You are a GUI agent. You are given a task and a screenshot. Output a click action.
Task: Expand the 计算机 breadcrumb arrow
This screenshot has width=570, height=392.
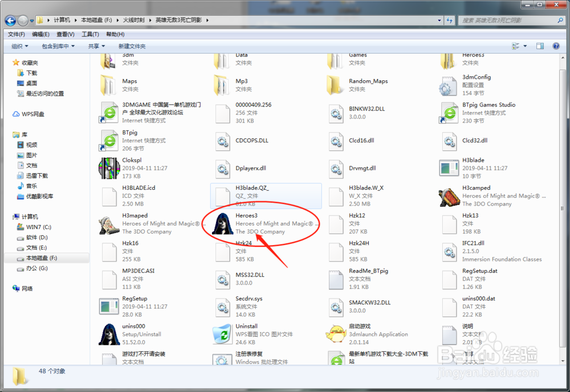tap(76, 21)
